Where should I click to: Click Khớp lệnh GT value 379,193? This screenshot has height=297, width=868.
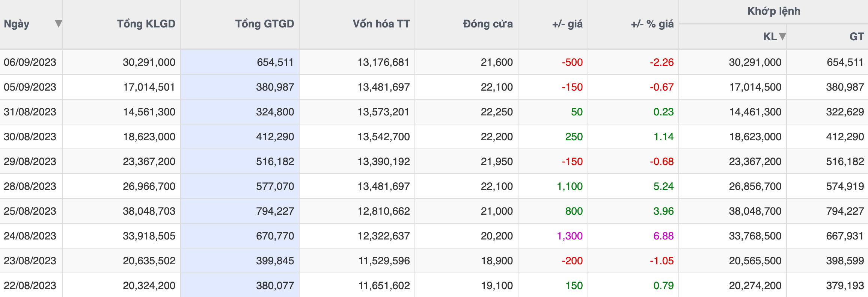point(845,285)
